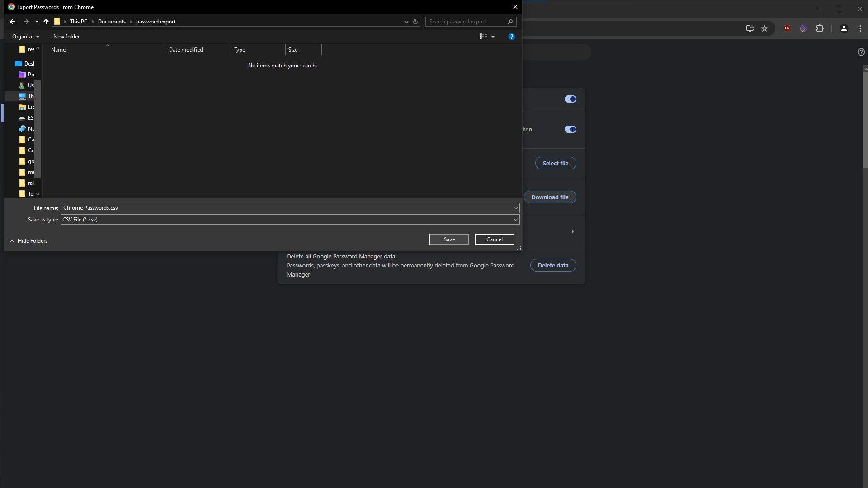Select the 'ral' folder in sidebar
868x488 pixels.
point(26,183)
